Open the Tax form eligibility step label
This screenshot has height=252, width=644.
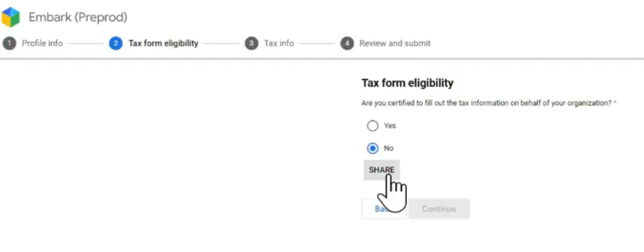163,44
